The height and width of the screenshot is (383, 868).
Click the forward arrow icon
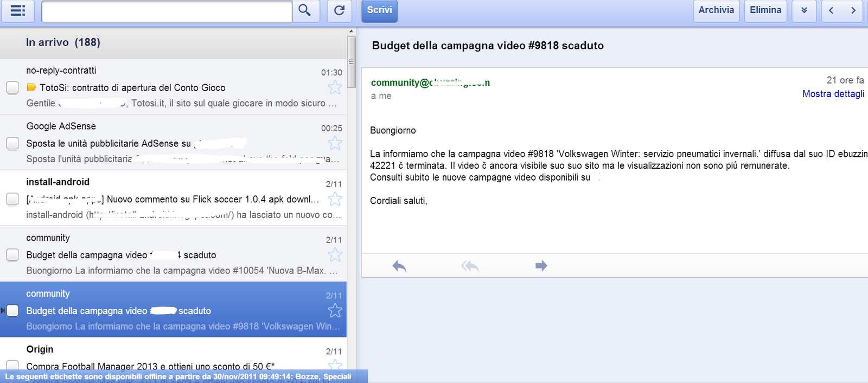[541, 266]
